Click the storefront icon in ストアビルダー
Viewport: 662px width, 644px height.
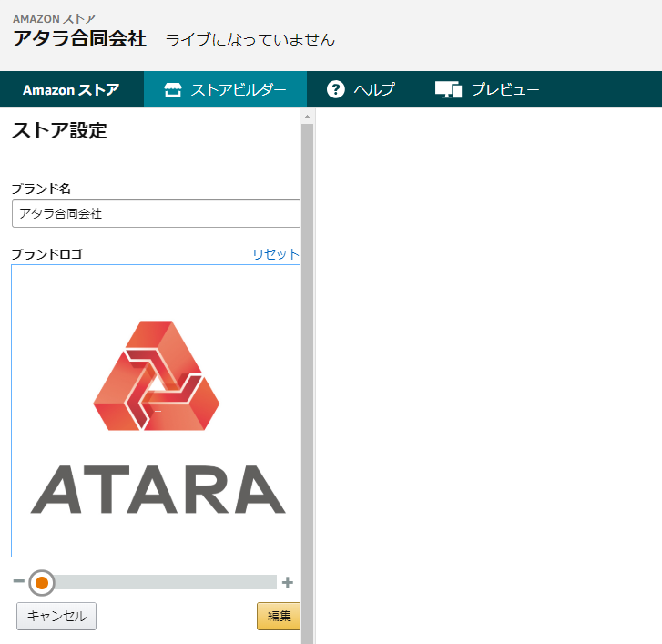(173, 89)
